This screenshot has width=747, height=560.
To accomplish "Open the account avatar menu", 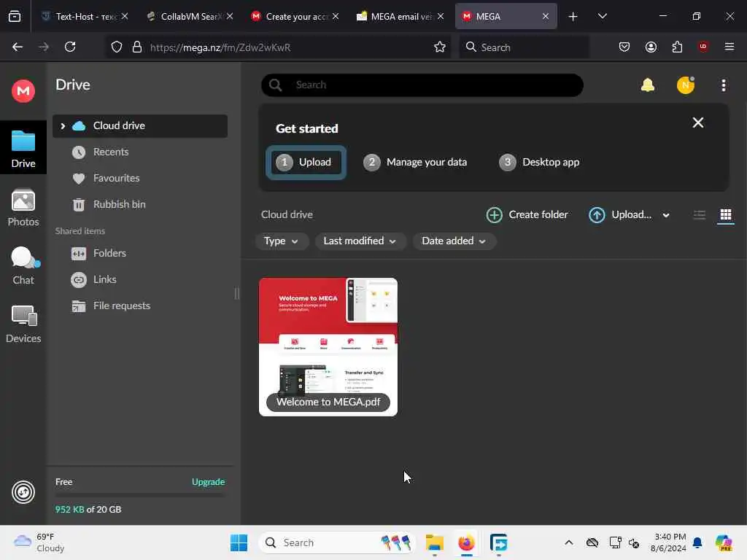I will point(686,85).
